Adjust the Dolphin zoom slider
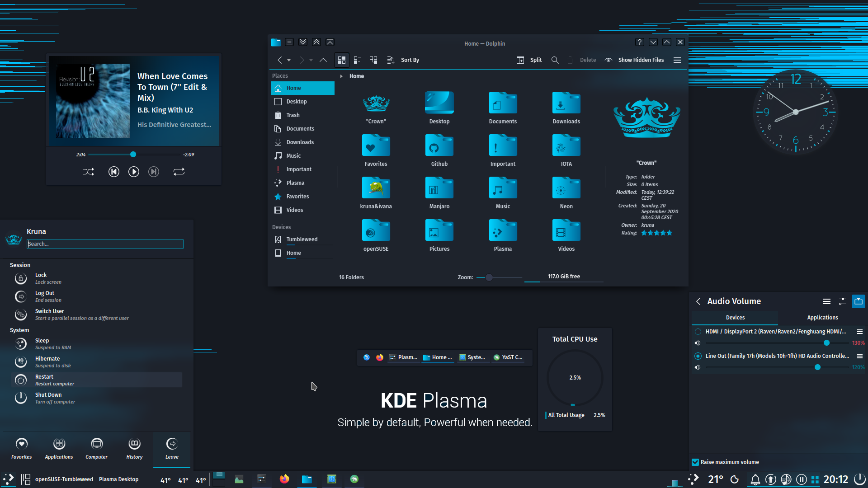This screenshot has width=868, height=488. tap(500, 277)
